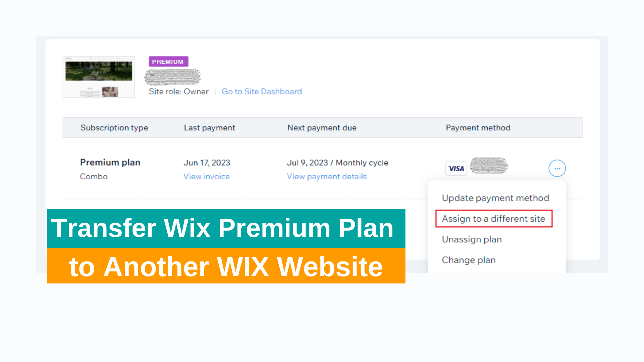Click the Premium plan title
The image size is (644, 362).
110,163
